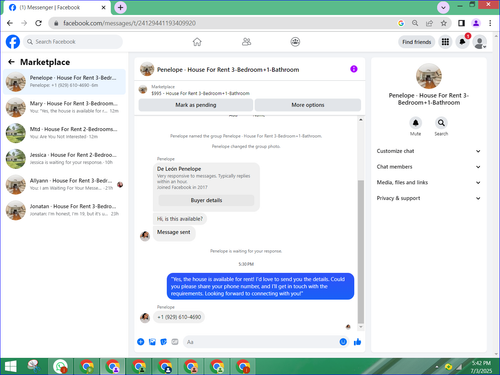The height and width of the screenshot is (375, 500).
Task: Open Allyann House For Rent conversation
Action: [65, 184]
